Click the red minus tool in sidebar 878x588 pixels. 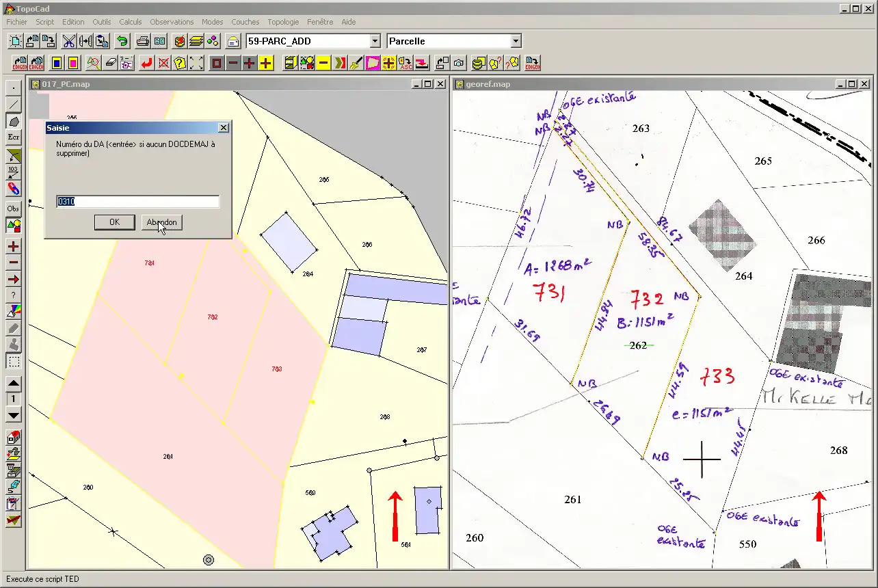click(x=14, y=263)
